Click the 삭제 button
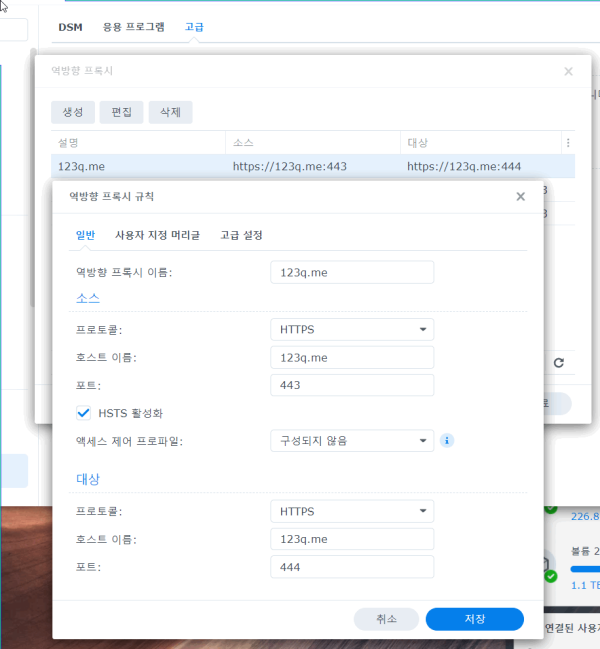Viewport: 600px width, 649px height. [x=170, y=112]
